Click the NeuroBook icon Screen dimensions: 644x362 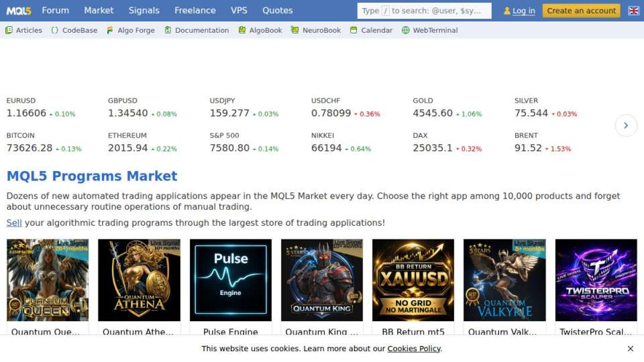pyautogui.click(x=294, y=30)
